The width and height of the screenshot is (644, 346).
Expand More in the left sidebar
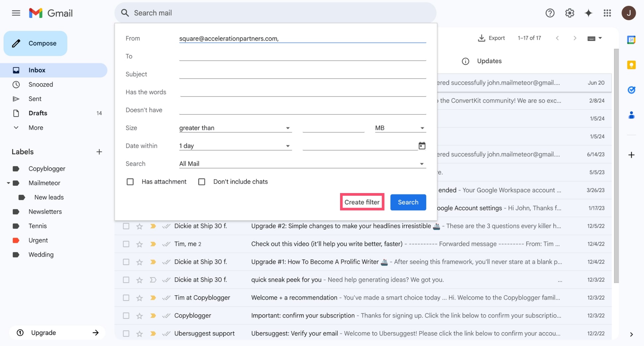coord(36,128)
